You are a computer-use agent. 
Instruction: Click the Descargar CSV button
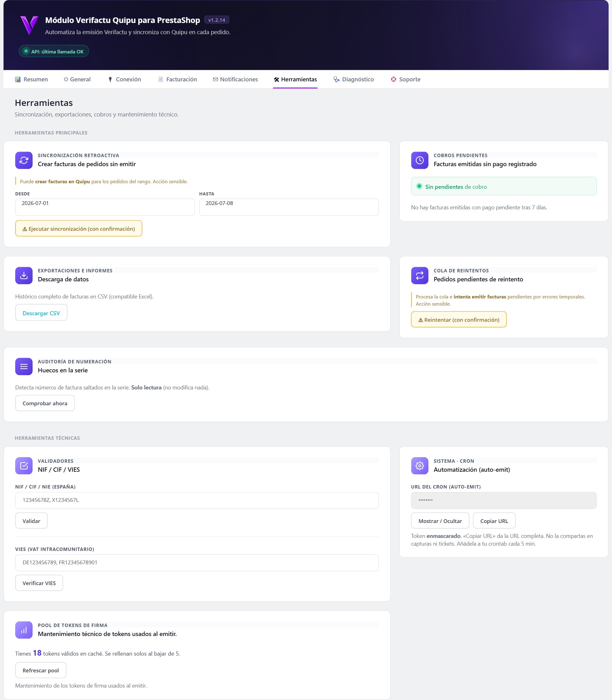41,313
